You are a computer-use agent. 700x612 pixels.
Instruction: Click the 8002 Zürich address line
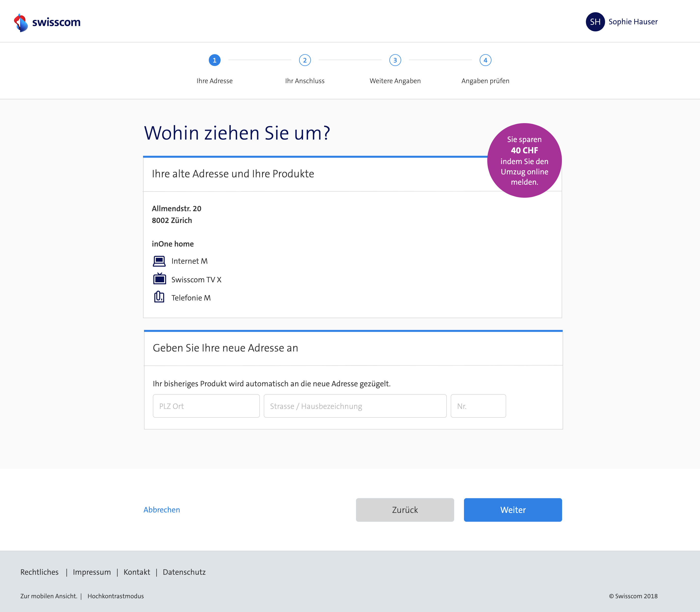[172, 220]
